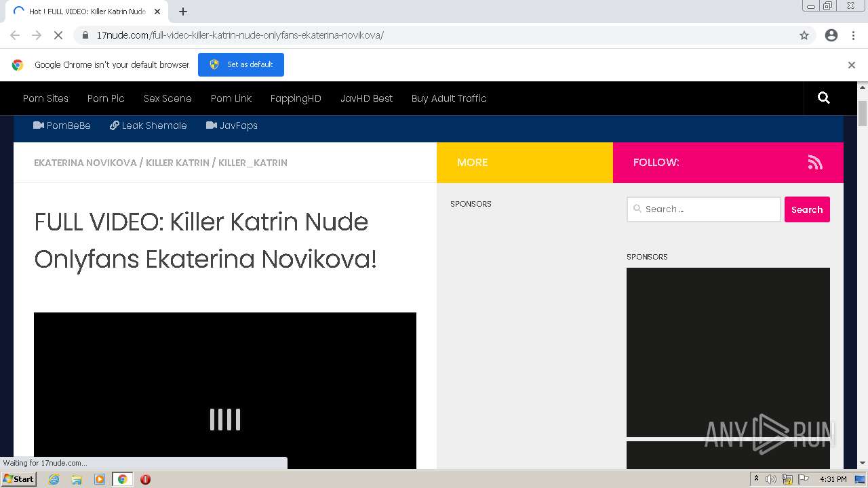This screenshot has width=868, height=488.
Task: Open FappingHD menu item
Action: click(296, 98)
